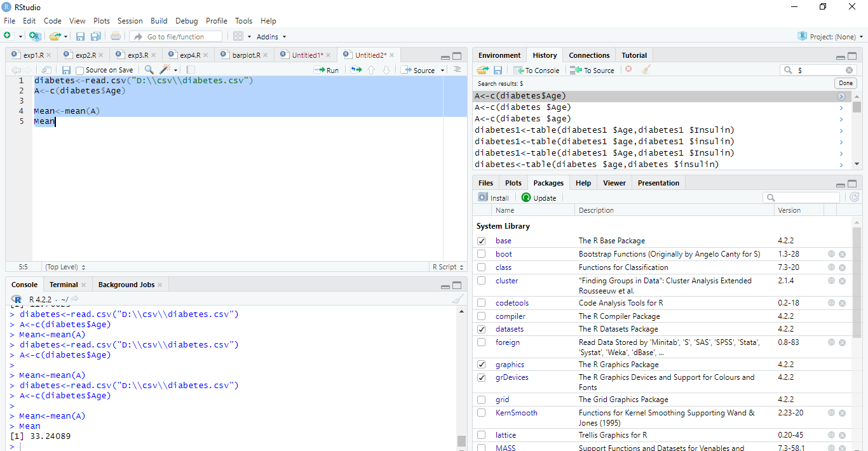The image size is (868, 451).
Task: Click the re-run previous code region icon
Action: click(x=356, y=70)
